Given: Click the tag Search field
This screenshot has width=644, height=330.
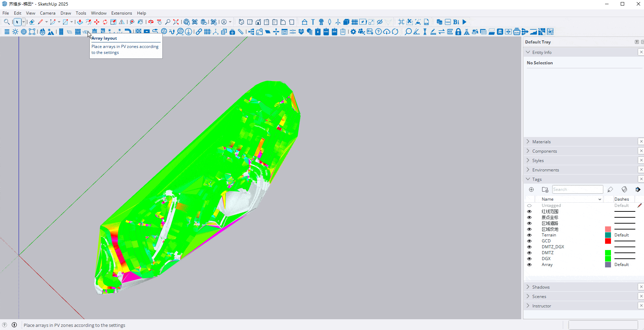Looking at the screenshot, I should (577, 190).
